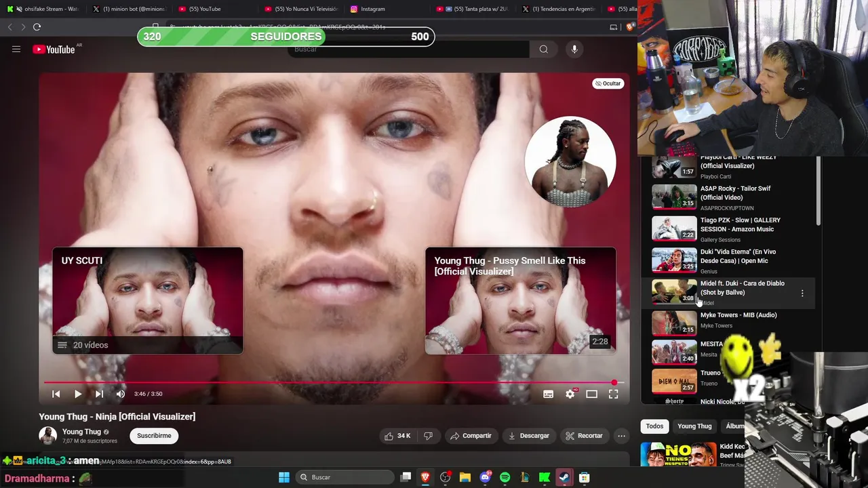The height and width of the screenshot is (488, 868).
Task: Switch to the minion bot X tab
Action: [x=129, y=9]
